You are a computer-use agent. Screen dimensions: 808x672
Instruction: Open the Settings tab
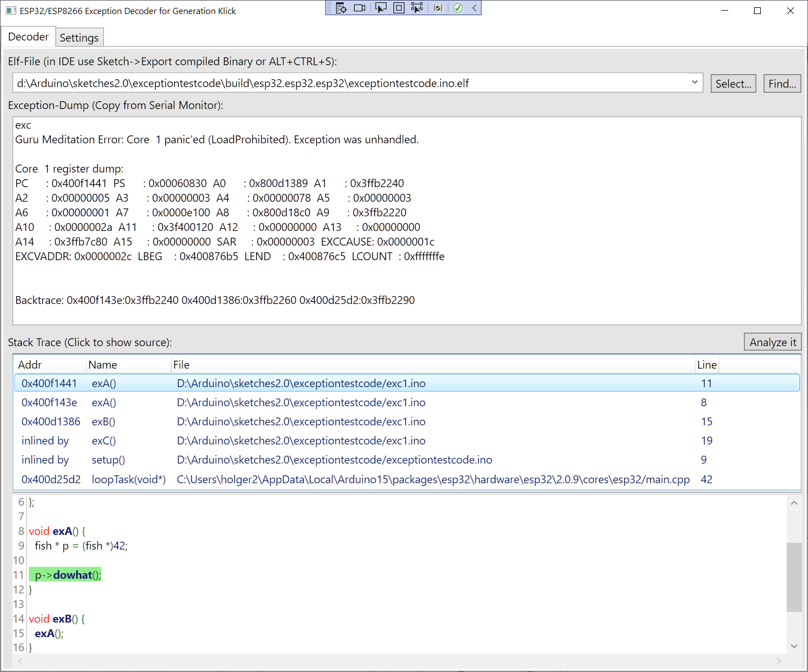(79, 38)
